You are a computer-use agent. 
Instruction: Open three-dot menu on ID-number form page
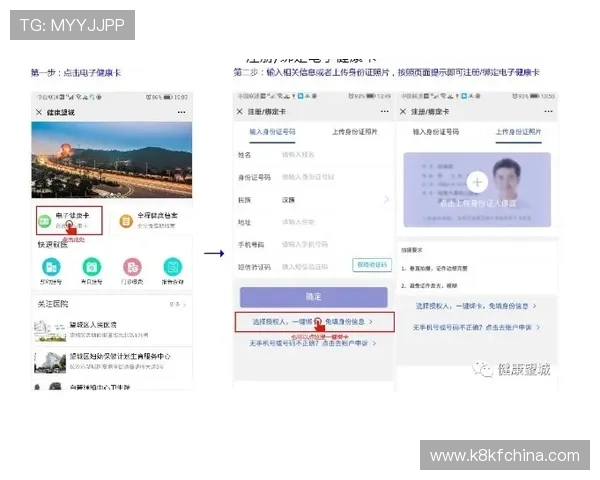point(385,111)
